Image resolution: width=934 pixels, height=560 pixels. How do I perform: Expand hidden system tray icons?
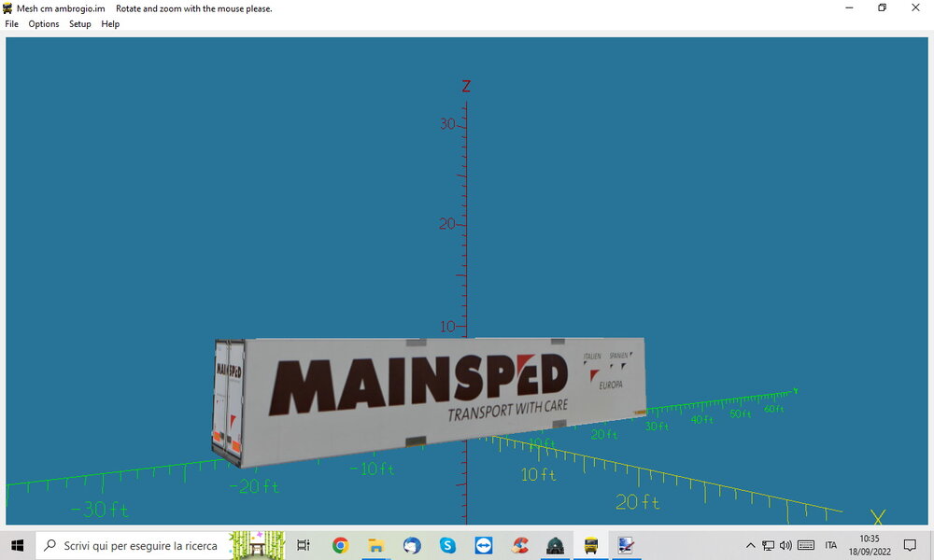pos(751,545)
